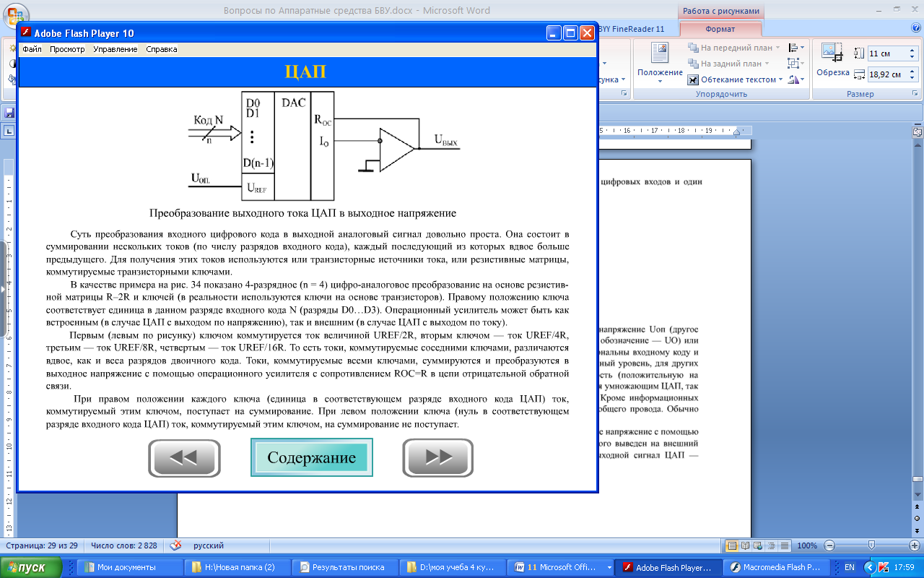
Task: Click the русский language in status bar
Action: [x=209, y=545]
